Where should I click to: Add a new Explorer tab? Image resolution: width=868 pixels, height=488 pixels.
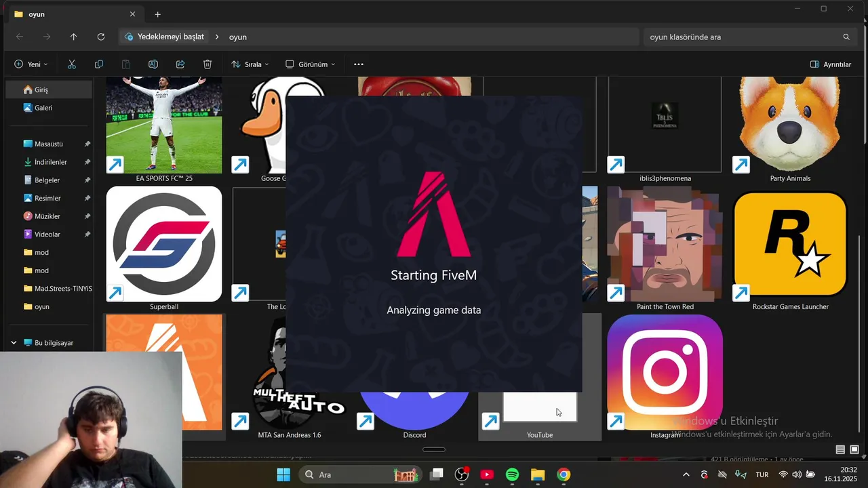click(157, 14)
